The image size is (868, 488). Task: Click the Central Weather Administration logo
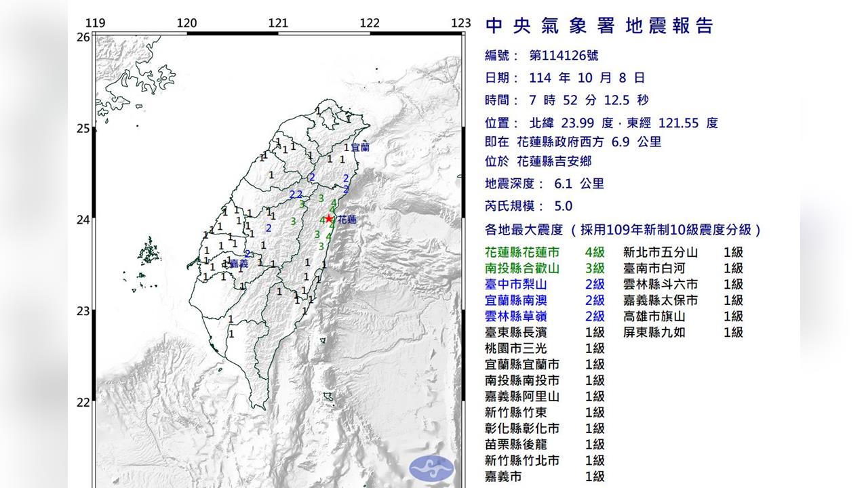coord(431,468)
